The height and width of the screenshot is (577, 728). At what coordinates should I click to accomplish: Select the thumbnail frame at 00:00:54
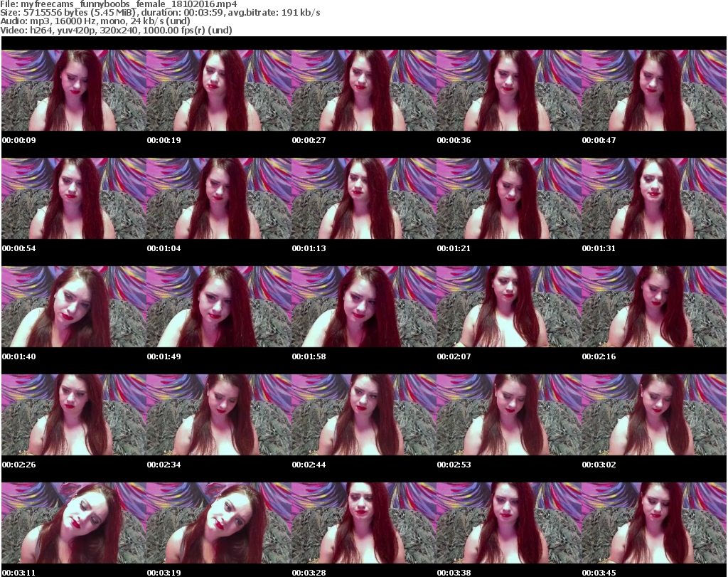(74, 198)
